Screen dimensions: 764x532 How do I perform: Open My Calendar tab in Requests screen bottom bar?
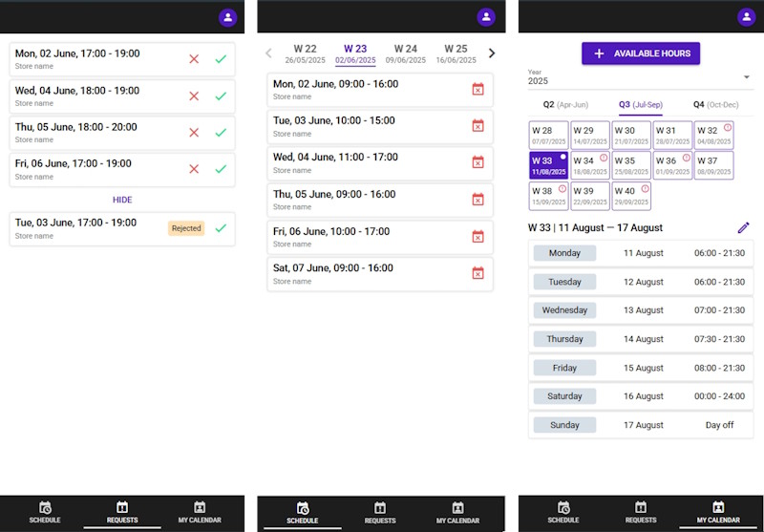click(200, 513)
